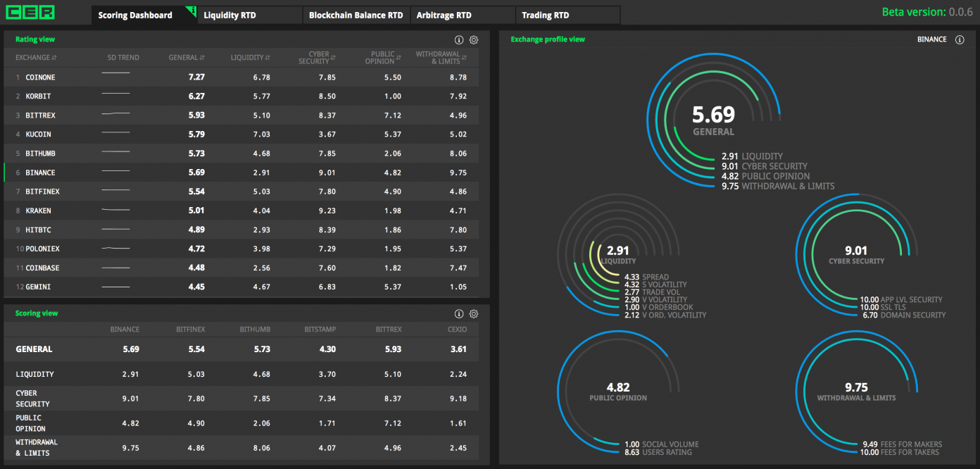Sort the rating table by GENERAL score
The width and height of the screenshot is (980, 469).
[187, 58]
